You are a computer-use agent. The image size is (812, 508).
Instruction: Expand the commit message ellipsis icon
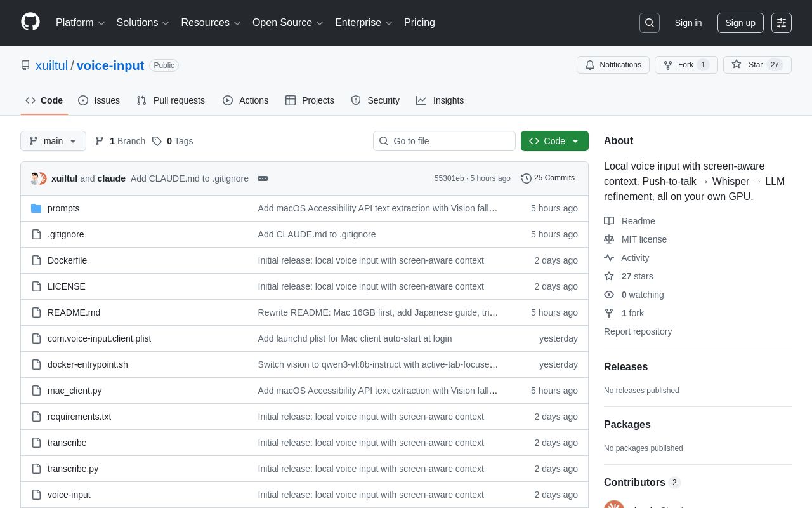pyautogui.click(x=263, y=178)
